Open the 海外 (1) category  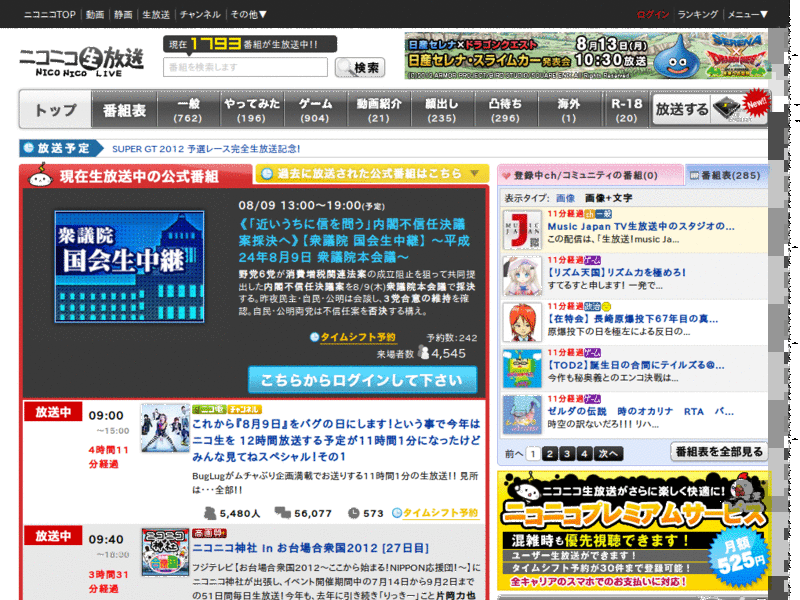point(569,110)
